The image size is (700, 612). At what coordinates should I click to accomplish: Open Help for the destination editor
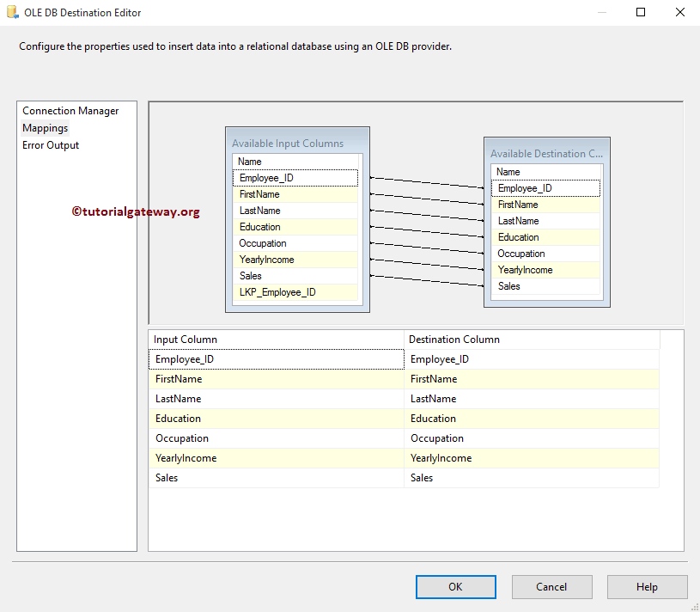coord(647,586)
